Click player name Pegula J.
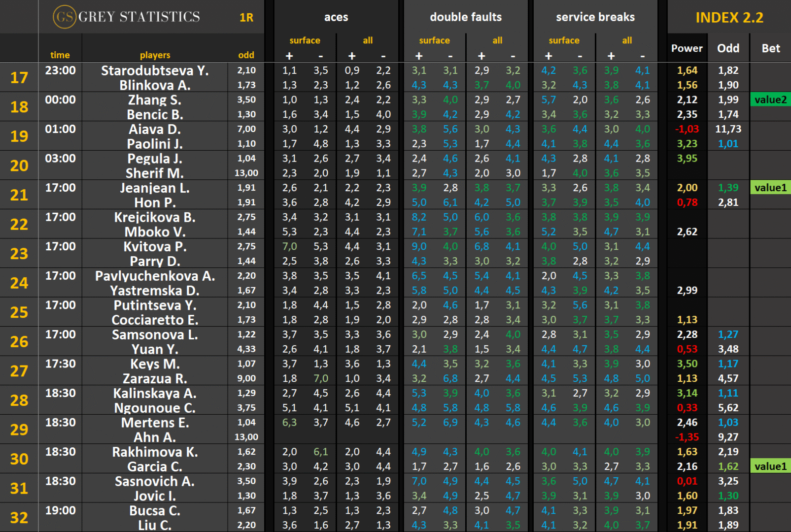The image size is (791, 532). 155,159
